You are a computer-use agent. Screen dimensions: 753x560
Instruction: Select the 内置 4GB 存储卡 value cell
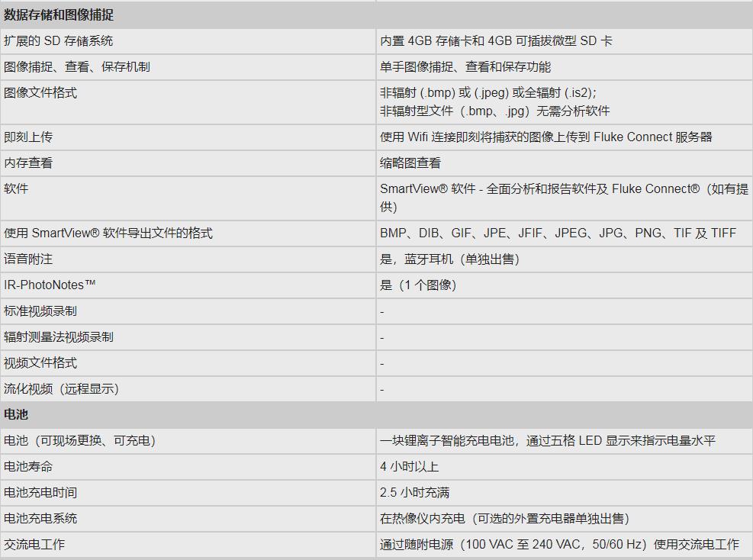tap(496, 41)
